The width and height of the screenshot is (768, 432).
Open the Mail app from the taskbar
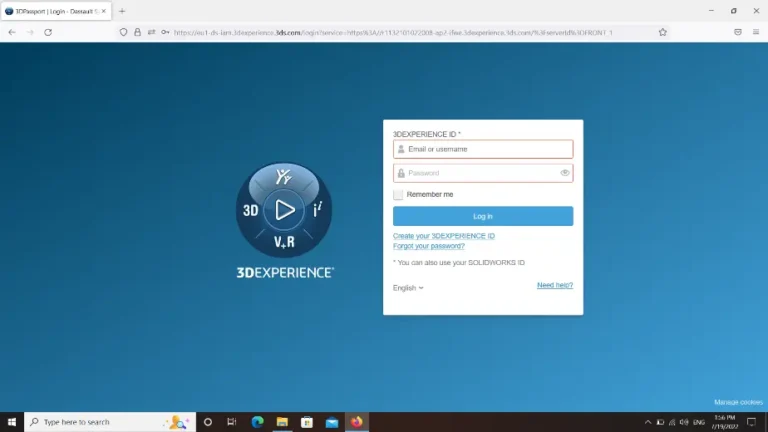coord(332,422)
